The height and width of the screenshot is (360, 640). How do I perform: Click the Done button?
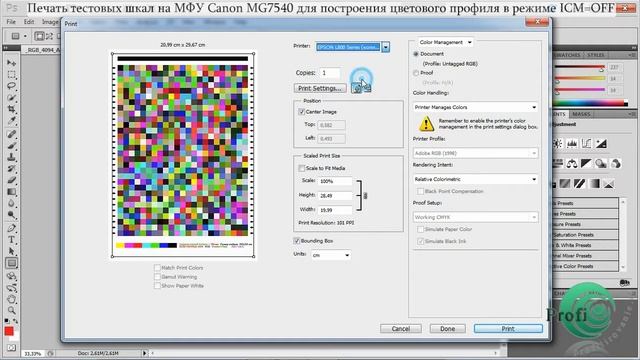click(447, 329)
